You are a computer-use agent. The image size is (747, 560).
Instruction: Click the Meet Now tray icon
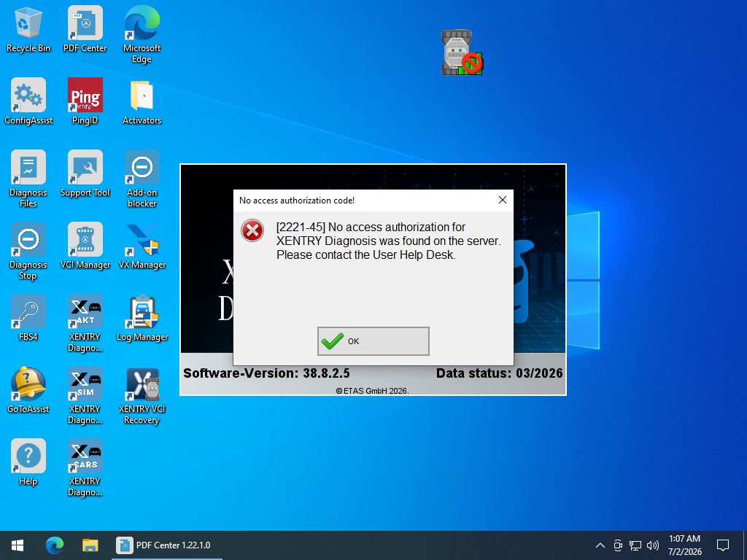[x=618, y=545]
